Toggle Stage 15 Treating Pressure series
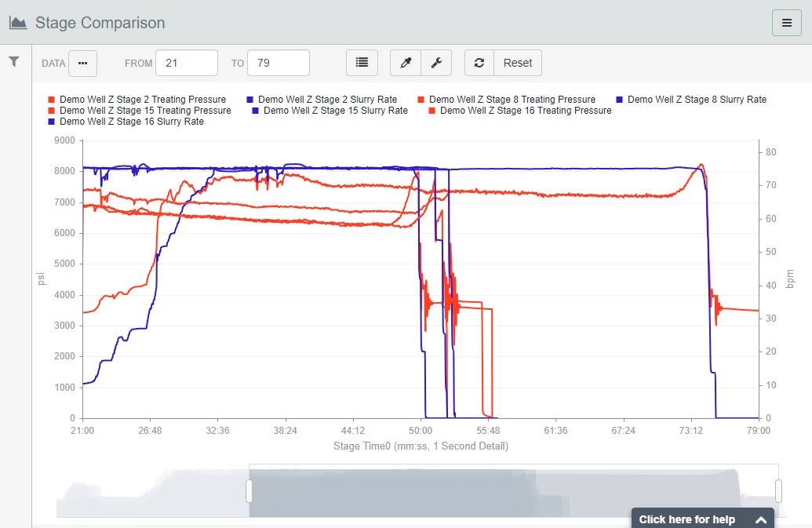Image resolution: width=812 pixels, height=528 pixels. 140,111
